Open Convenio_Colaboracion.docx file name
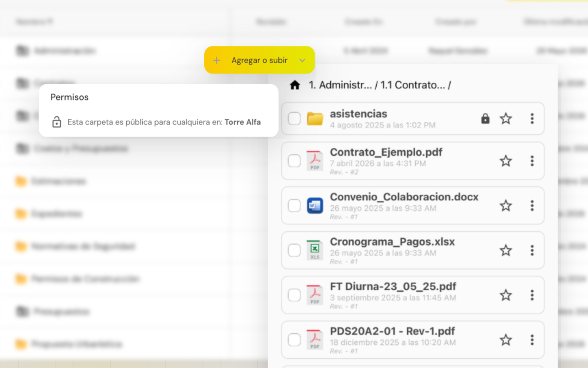This screenshot has height=368, width=588. (x=404, y=197)
